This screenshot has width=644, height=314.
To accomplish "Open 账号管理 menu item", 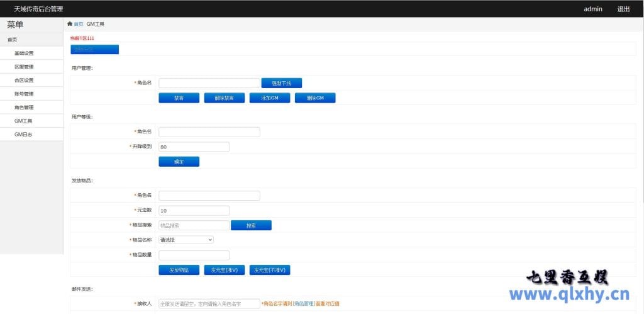I will [24, 94].
